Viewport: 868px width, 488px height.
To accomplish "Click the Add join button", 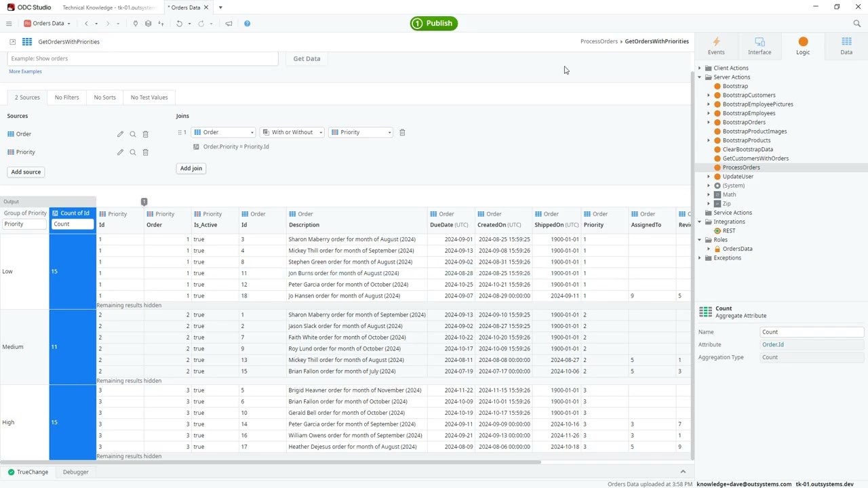I will 191,169.
